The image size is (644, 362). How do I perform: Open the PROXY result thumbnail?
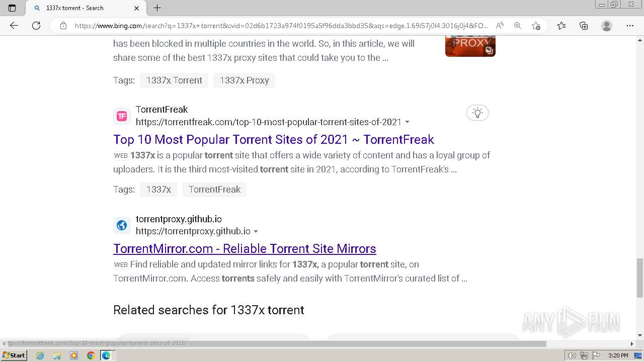[470, 46]
